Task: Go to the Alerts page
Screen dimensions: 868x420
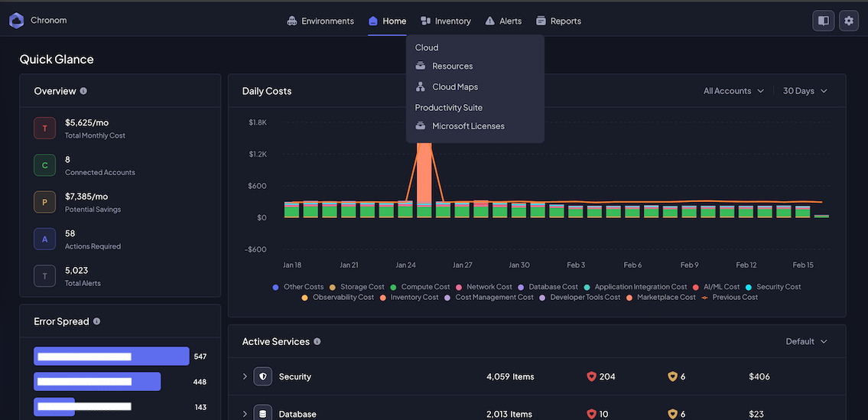Action: [x=503, y=21]
